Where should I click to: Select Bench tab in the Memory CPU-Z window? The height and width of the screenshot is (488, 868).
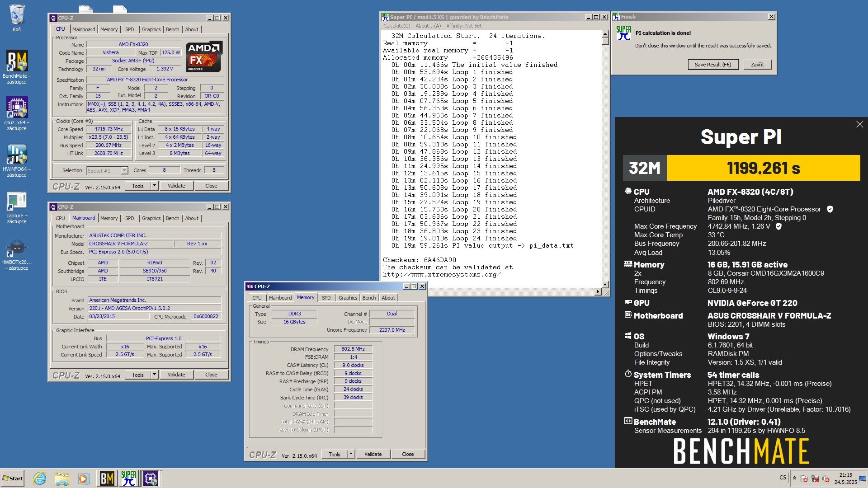coord(369,298)
